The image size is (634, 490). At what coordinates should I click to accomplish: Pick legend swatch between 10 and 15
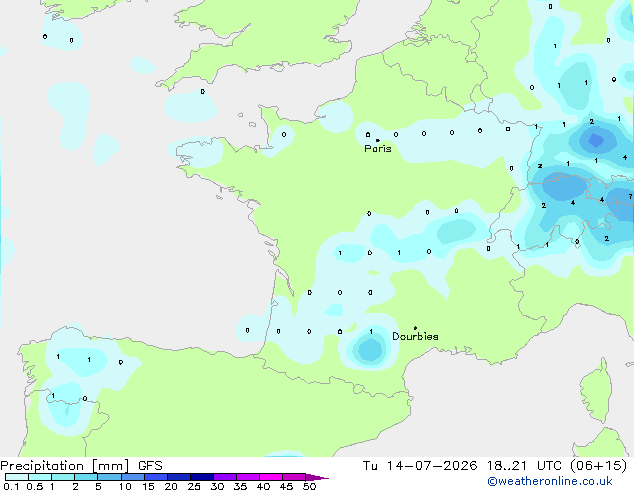[x=133, y=477]
